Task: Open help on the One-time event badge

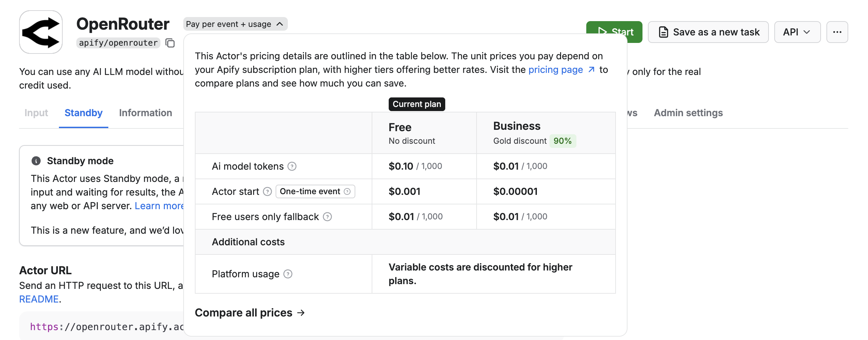Action: (347, 191)
